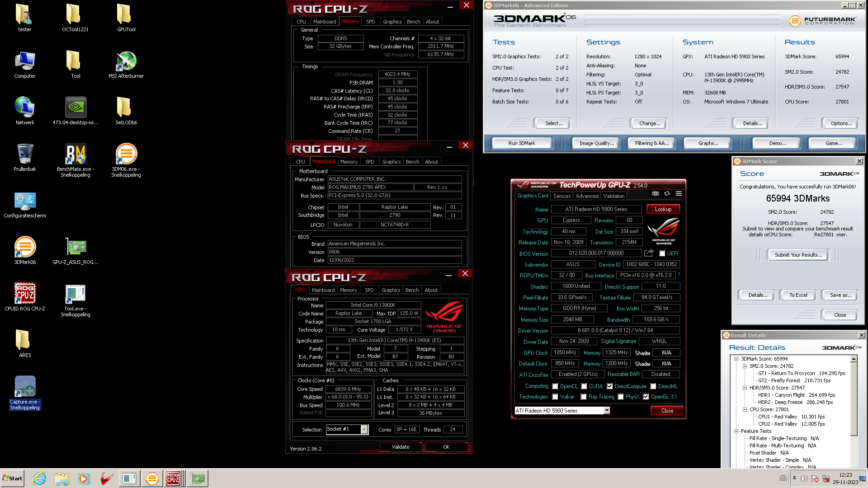Collapse the CPU Score: 27801 node
Viewport: 868px width, 488px height.
click(x=745, y=409)
